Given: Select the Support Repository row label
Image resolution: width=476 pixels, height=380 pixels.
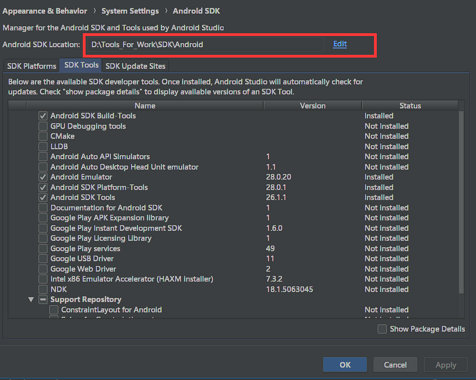Looking at the screenshot, I should 86,299.
